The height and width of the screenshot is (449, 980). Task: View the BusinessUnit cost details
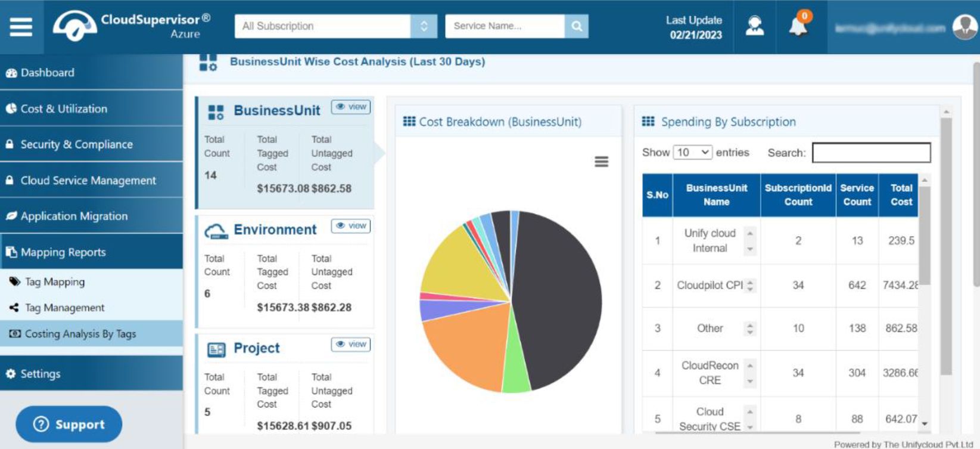pos(351,107)
